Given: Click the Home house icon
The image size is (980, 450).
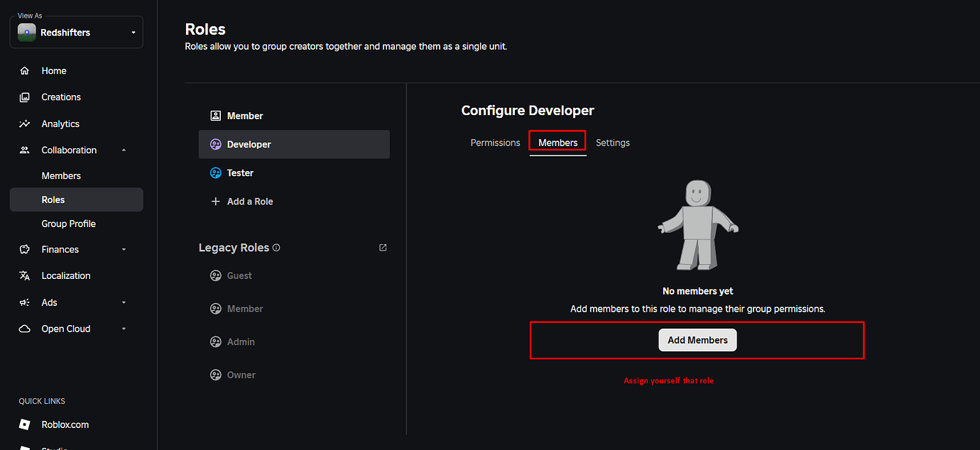Looking at the screenshot, I should click(x=25, y=71).
